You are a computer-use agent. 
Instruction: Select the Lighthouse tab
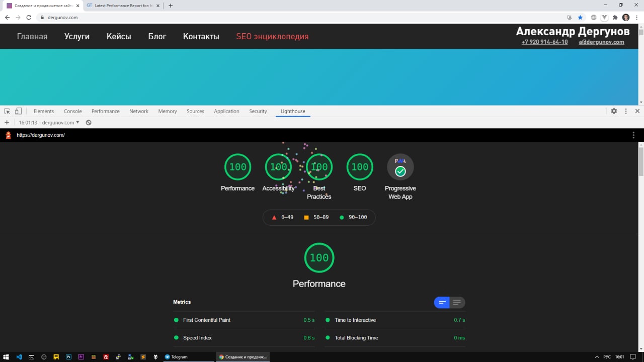point(293,111)
